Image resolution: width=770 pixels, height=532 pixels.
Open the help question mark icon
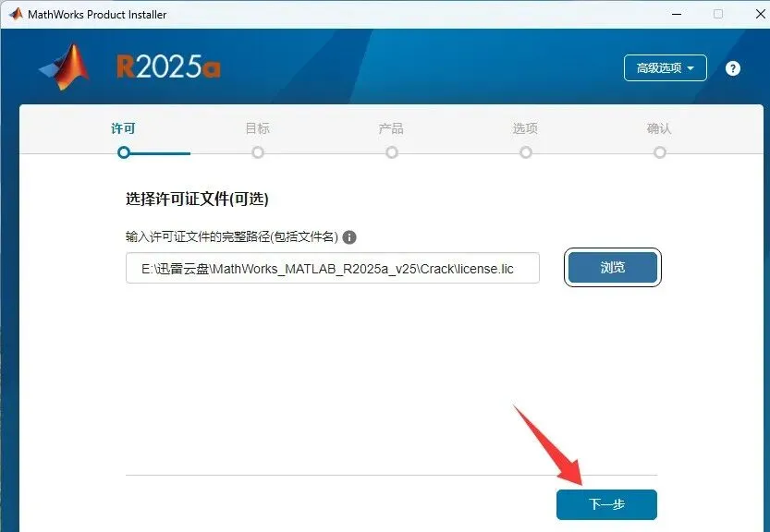coord(733,68)
